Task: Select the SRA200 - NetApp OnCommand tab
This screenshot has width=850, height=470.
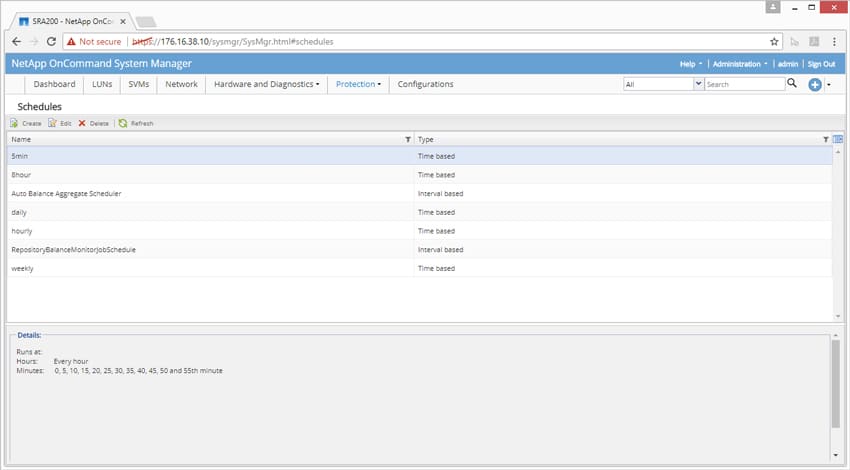Action: 72,22
